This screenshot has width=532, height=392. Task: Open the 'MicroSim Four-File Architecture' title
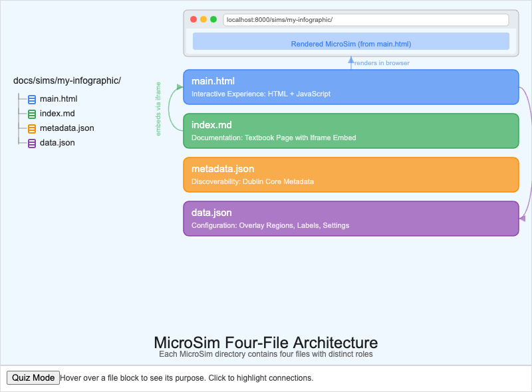coord(266,343)
